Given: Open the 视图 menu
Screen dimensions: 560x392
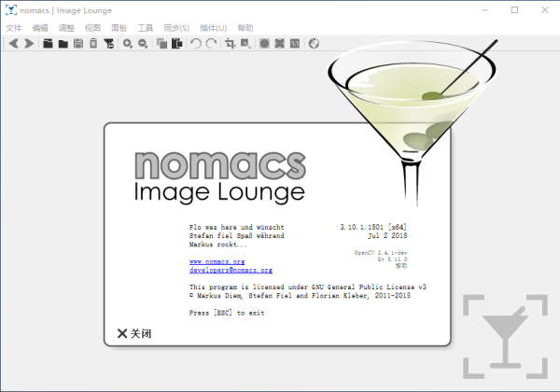Looking at the screenshot, I should click(92, 28).
